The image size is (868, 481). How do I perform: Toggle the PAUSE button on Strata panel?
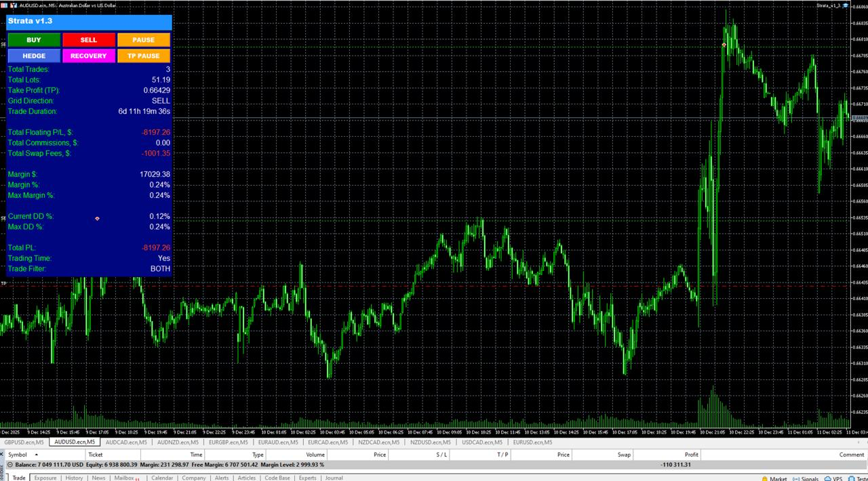(143, 40)
